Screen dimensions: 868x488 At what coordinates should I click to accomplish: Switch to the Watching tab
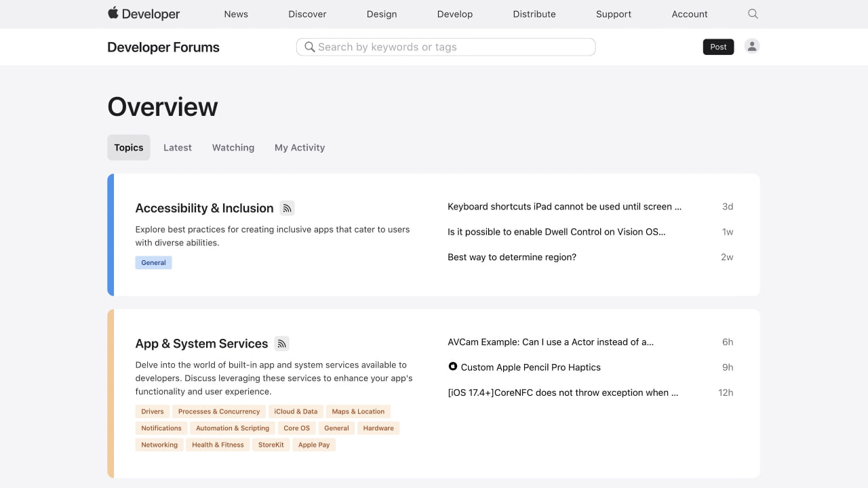coord(233,147)
